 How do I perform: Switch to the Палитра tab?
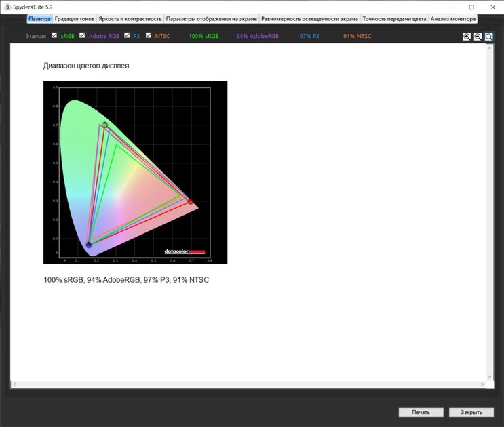pyautogui.click(x=39, y=19)
